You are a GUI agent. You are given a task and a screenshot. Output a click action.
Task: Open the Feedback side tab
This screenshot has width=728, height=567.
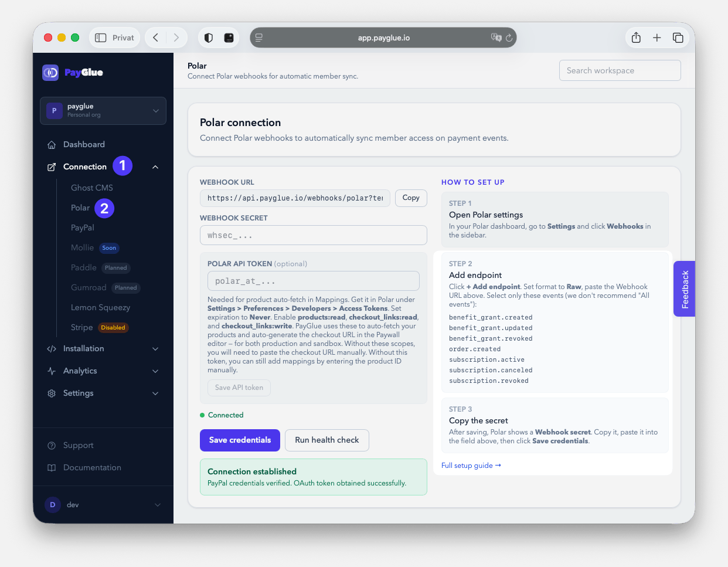pyautogui.click(x=685, y=289)
